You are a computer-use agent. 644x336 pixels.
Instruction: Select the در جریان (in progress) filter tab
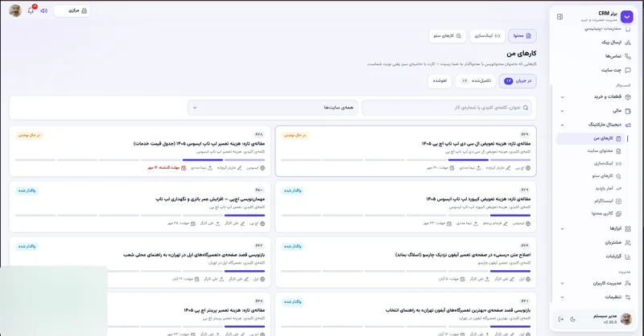coord(518,81)
